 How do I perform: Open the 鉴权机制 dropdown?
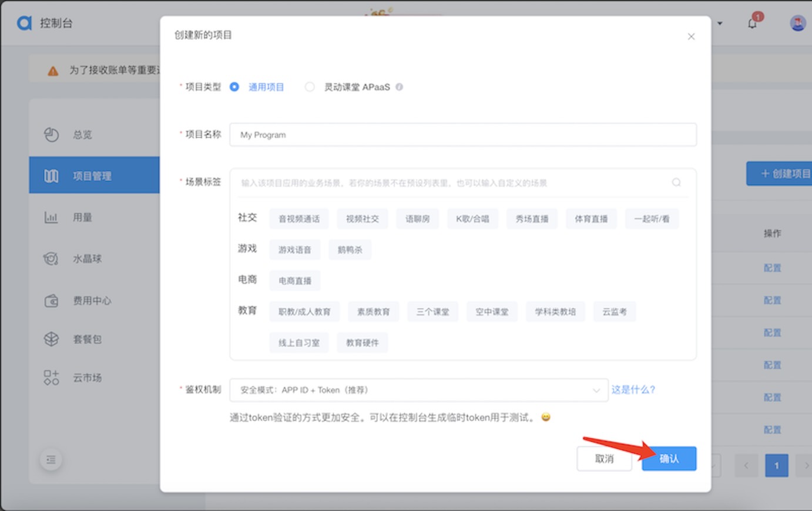tap(419, 390)
